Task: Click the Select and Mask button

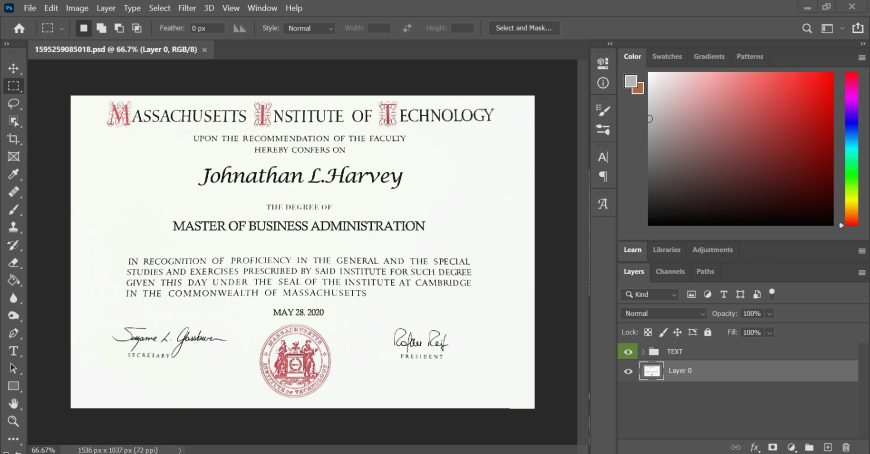Action: click(x=523, y=28)
